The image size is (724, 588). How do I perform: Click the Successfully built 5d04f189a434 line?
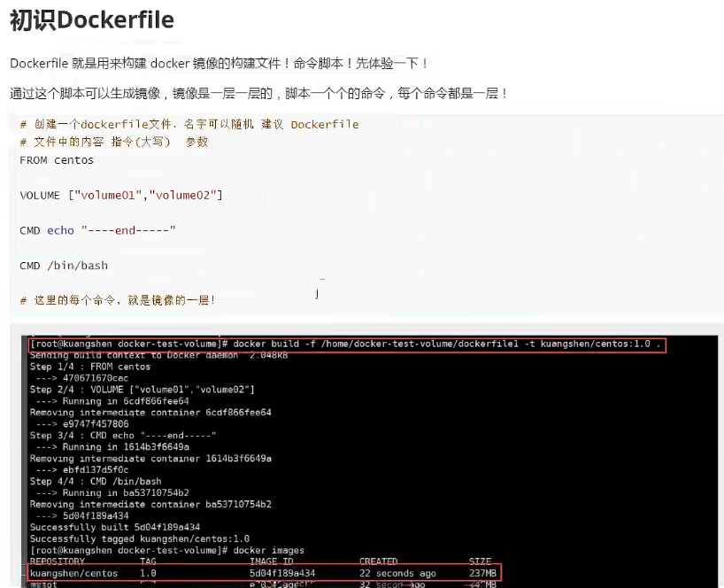coord(115,527)
